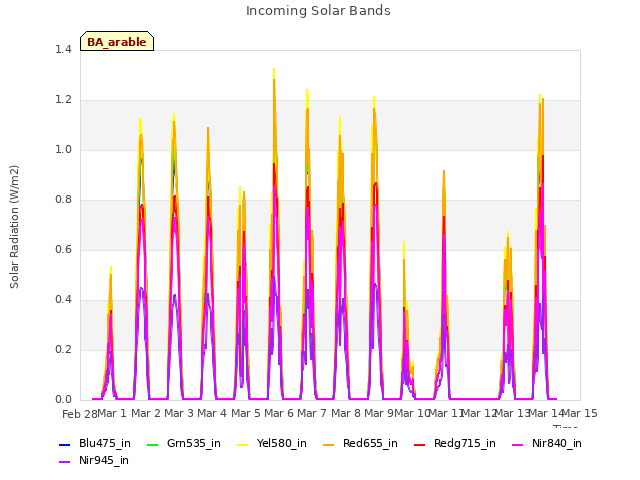Click the Nir945_in purple legend swatch
This screenshot has width=640, height=480.
click(x=64, y=462)
